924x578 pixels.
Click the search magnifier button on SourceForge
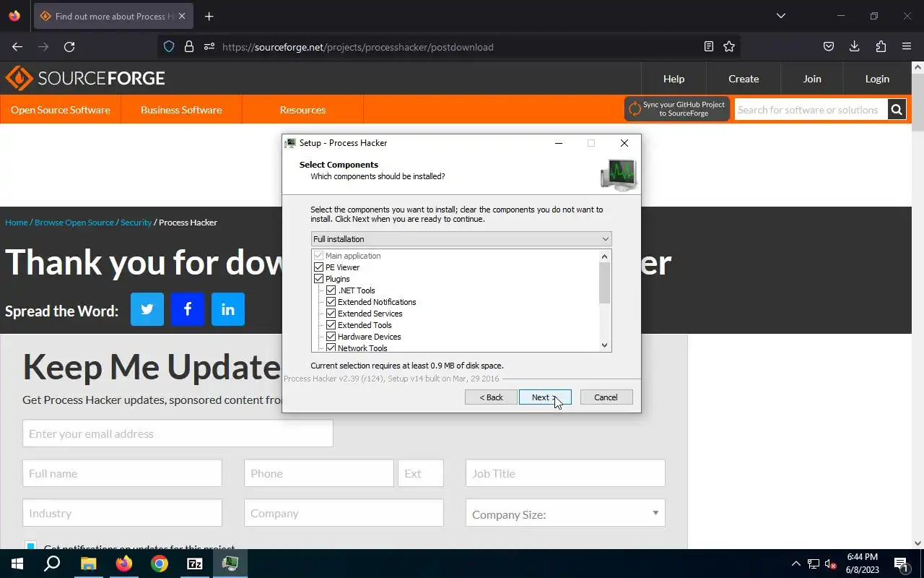point(897,110)
